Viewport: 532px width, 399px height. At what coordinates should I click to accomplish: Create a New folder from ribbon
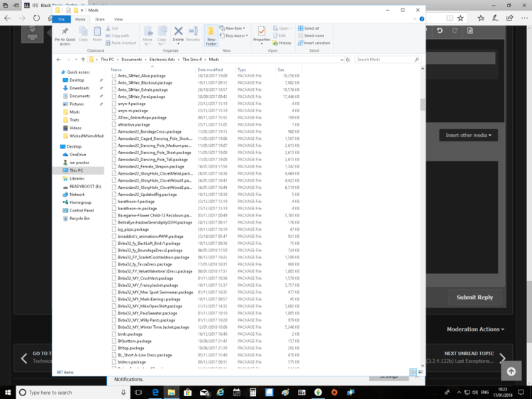point(211,36)
